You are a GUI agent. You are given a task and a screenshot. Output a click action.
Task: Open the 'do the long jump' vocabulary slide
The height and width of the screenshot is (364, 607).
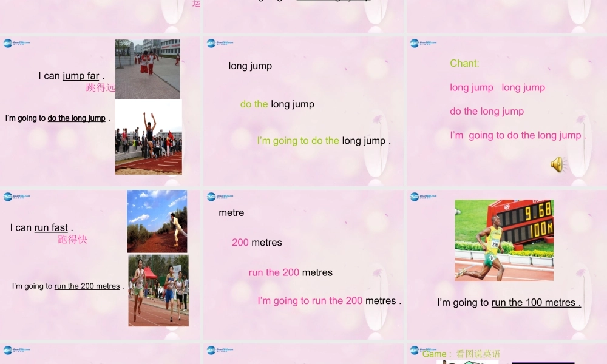pos(303,112)
